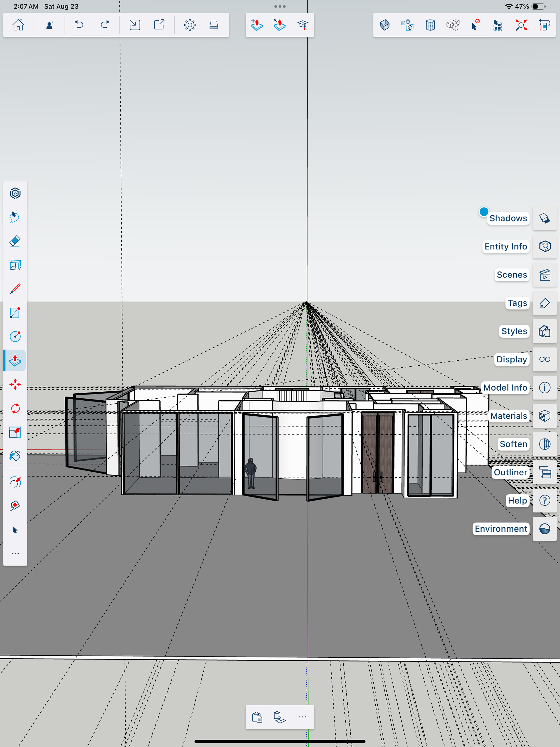560x747 pixels.
Task: Open the Outliner panel icon
Action: (x=545, y=472)
